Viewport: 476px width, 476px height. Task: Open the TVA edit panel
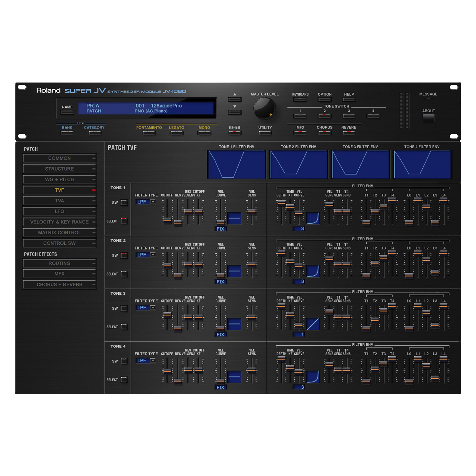coord(59,201)
